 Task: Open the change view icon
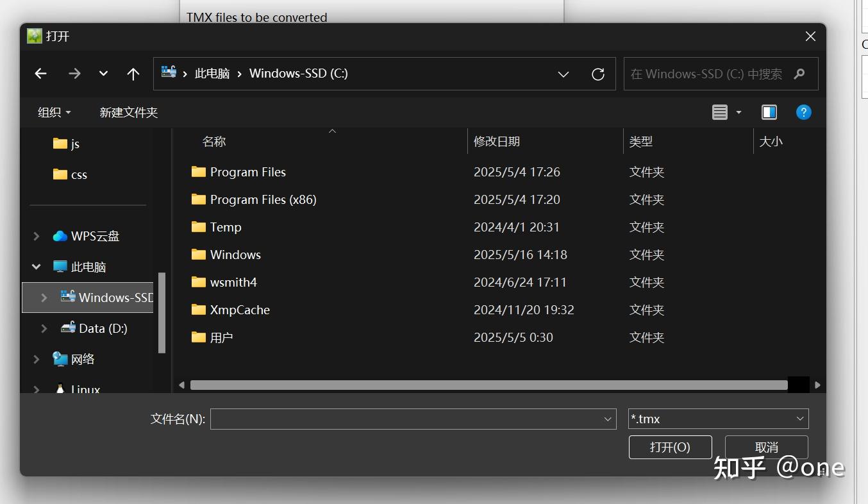point(719,112)
